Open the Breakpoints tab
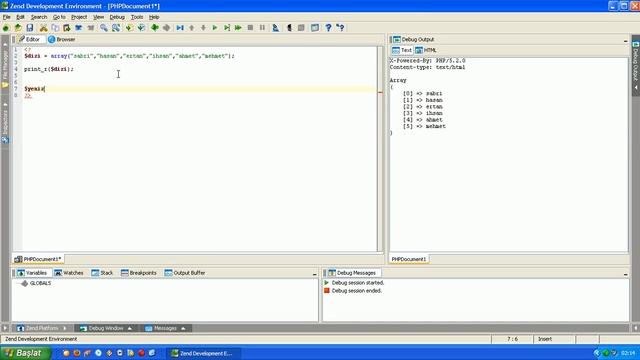 click(x=139, y=273)
